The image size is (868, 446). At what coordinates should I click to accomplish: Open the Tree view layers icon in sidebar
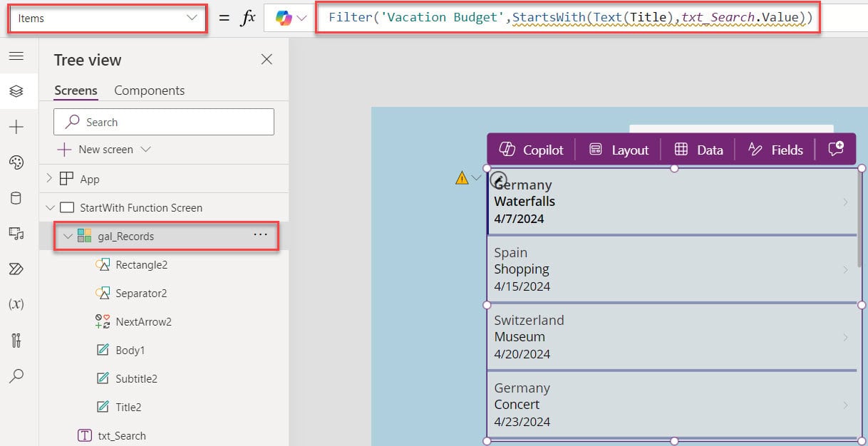[16, 91]
